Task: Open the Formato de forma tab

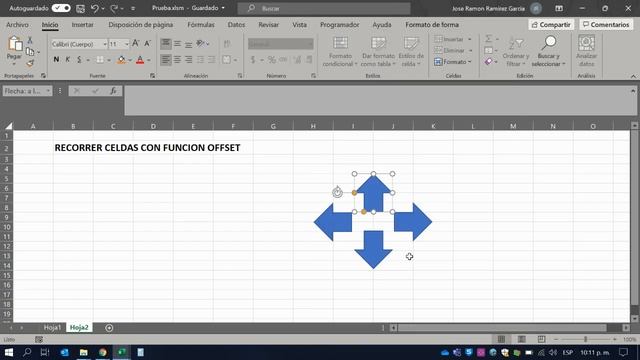Action: point(432,25)
